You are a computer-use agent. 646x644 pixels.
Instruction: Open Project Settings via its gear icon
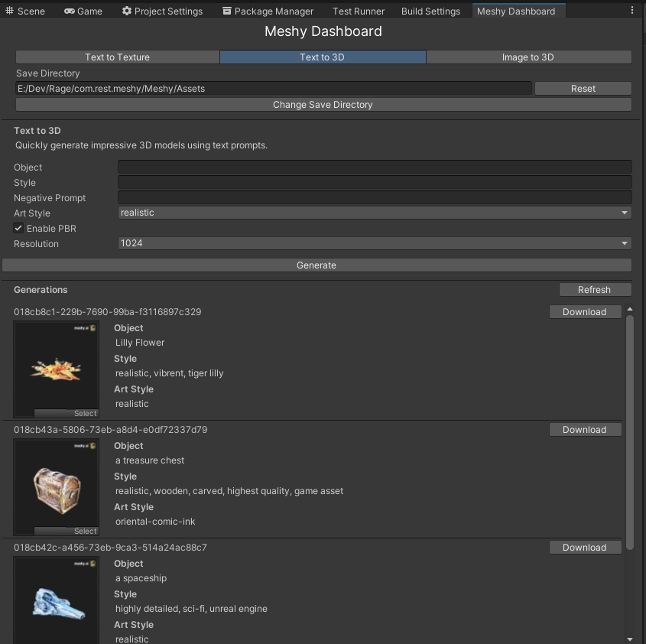pyautogui.click(x=125, y=11)
